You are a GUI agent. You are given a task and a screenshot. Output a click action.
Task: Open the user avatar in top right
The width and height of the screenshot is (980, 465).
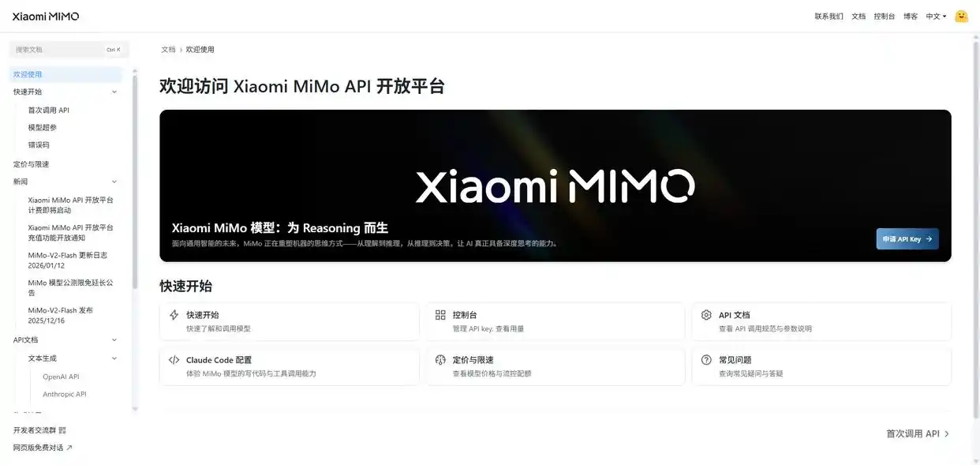point(961,16)
